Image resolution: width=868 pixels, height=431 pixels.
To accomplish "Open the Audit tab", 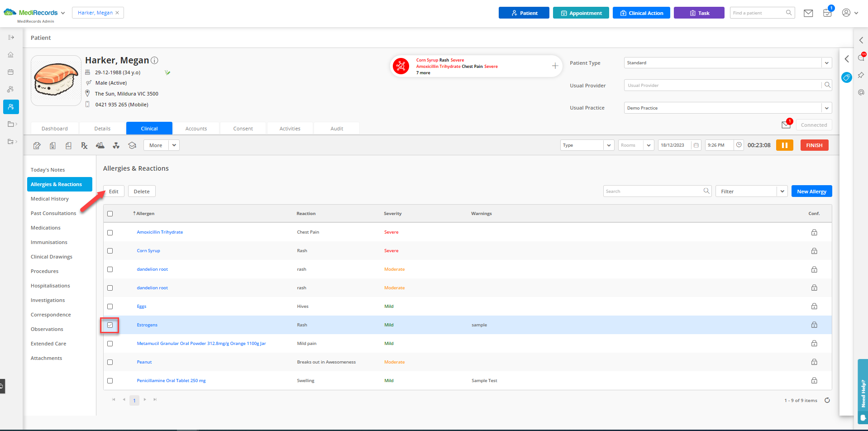I will coord(337,129).
